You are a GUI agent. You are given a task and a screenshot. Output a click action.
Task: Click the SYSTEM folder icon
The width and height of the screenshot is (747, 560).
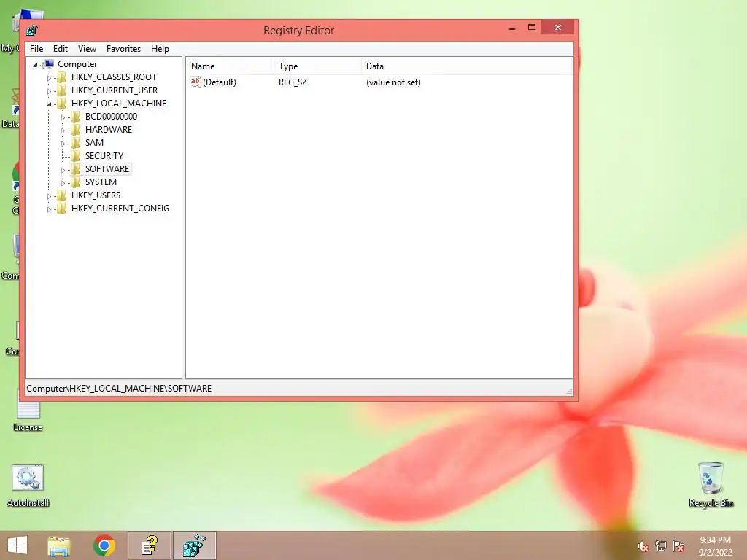coord(75,182)
